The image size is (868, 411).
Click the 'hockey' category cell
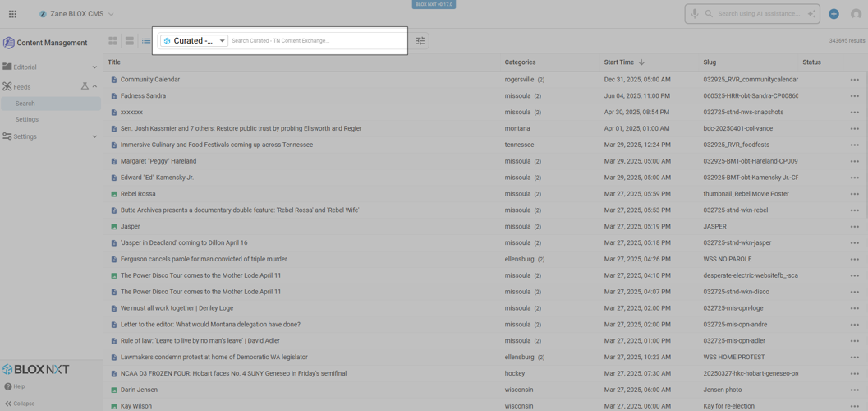[x=515, y=373]
